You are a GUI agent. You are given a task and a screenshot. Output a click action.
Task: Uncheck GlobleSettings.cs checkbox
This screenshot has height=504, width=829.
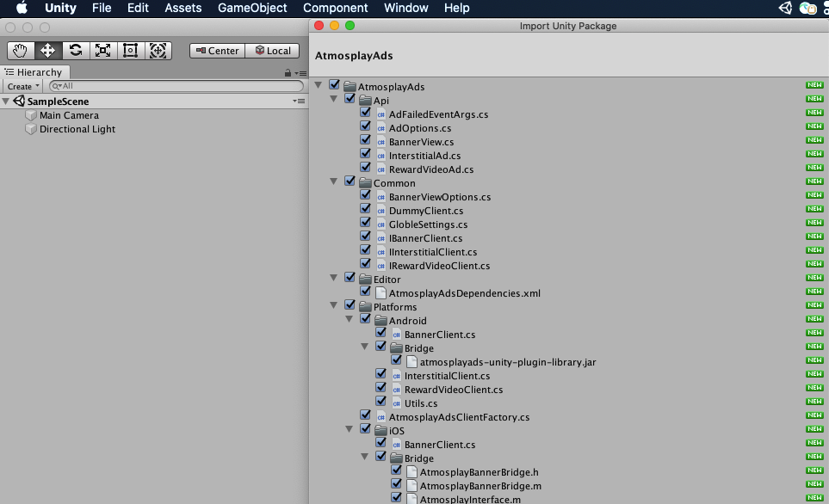365,222
